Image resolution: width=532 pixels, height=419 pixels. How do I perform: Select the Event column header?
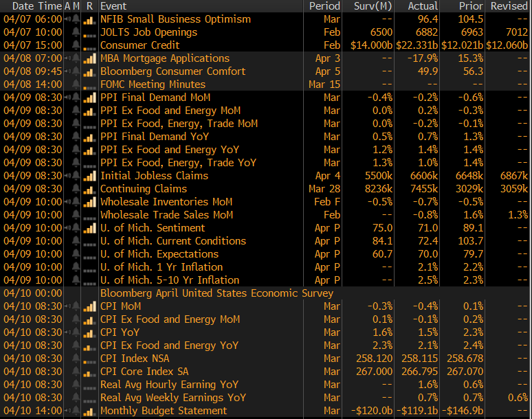[113, 6]
